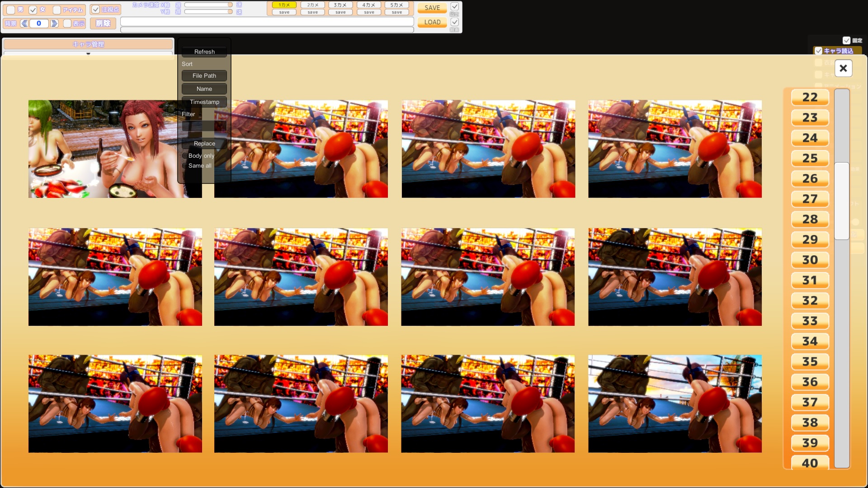Open page 27 in the list
This screenshot has height=488, width=868.
pos(810,199)
